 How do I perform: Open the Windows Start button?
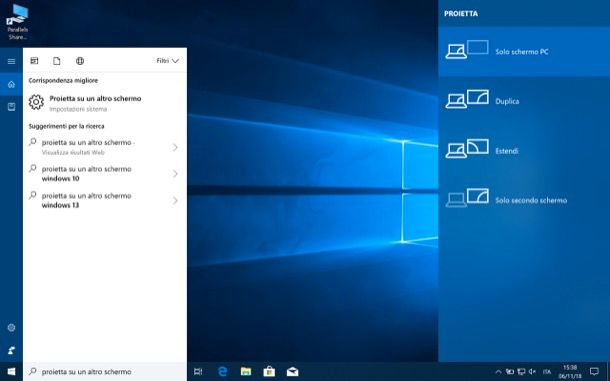point(11,372)
